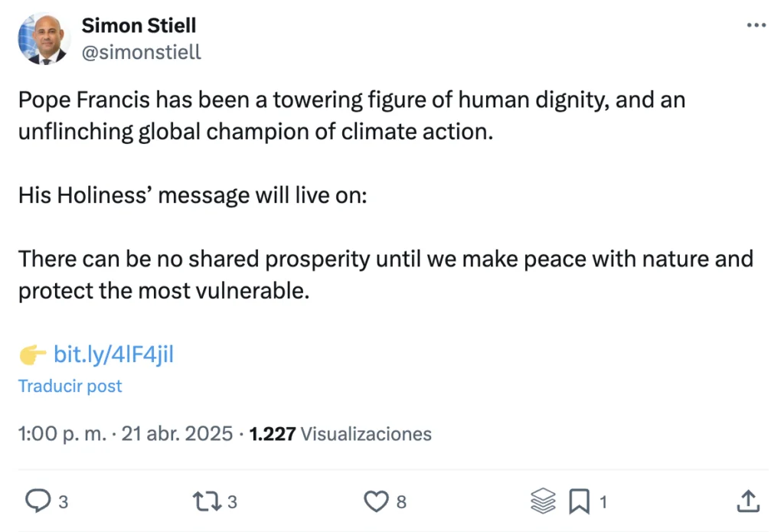784x532 pixels.
Task: Click the reply speech bubble icon
Action: (x=38, y=501)
